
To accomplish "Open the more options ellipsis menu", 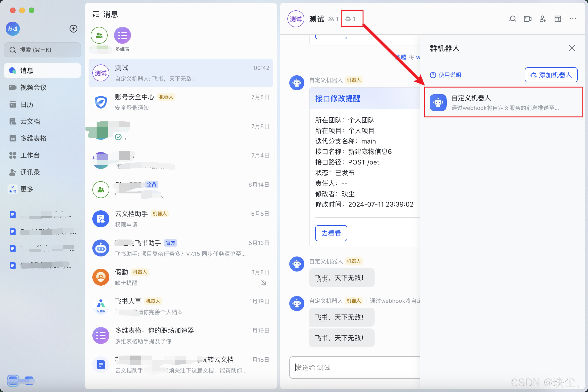I will (573, 19).
